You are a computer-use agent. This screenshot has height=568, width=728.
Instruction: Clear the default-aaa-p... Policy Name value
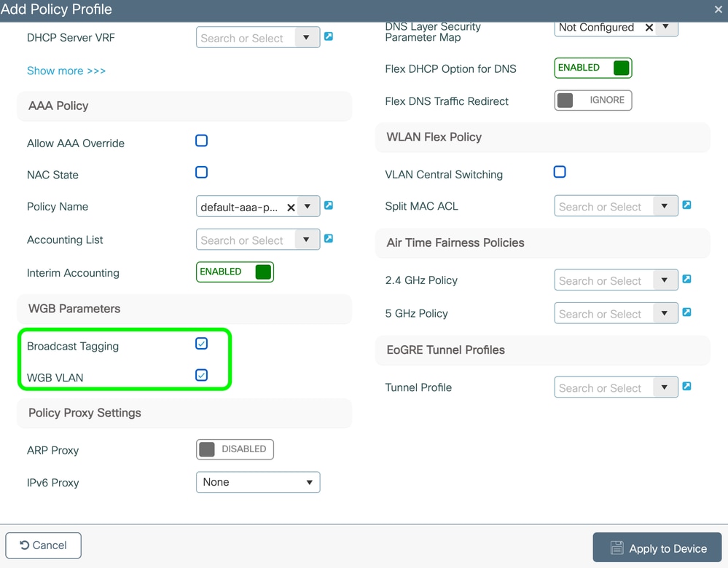291,208
